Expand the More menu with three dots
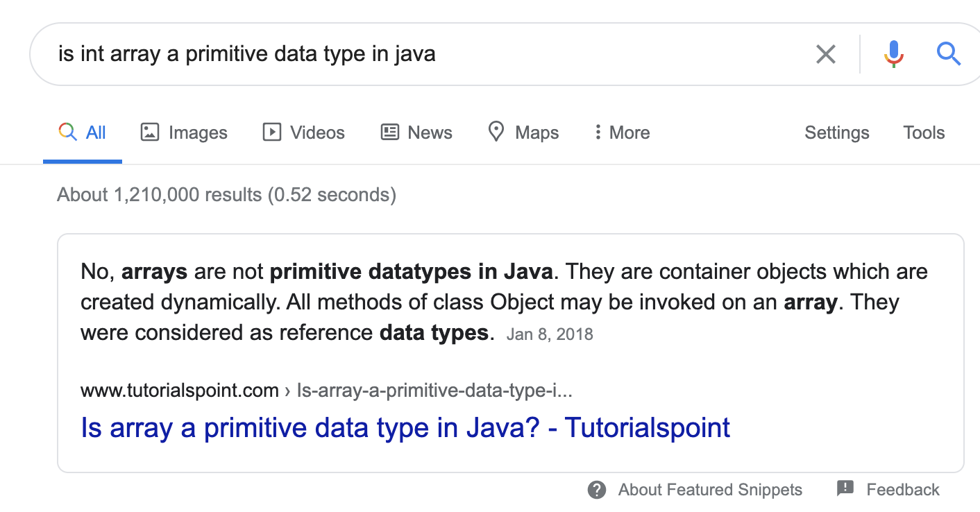 pos(598,132)
